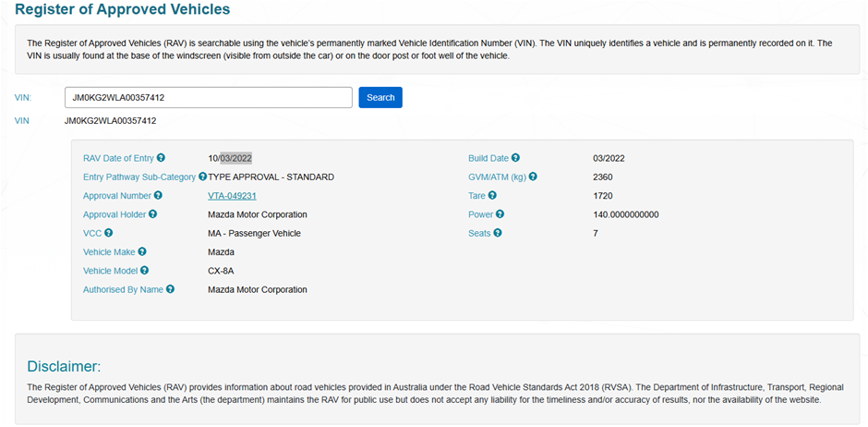Open the VTA-049231 approval number link

coord(232,196)
